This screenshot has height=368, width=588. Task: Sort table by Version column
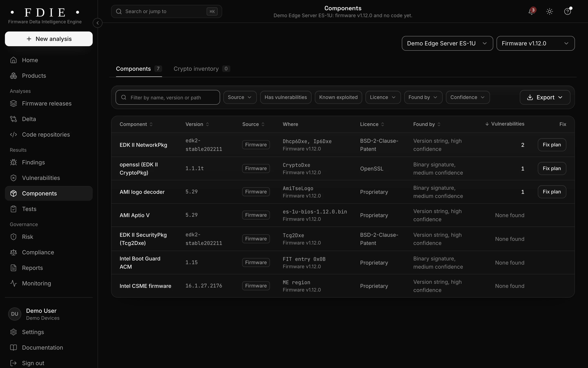[197, 124]
